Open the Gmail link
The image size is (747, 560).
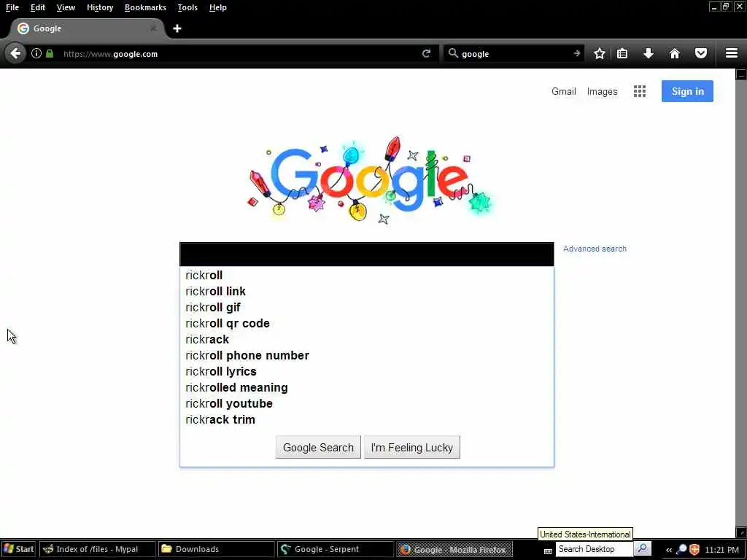click(x=564, y=91)
